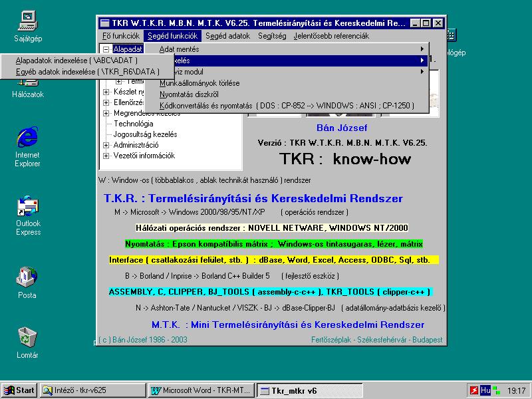The height and width of the screenshot is (399, 532).
Task: Expand the Készlet tree node
Action: (106, 92)
